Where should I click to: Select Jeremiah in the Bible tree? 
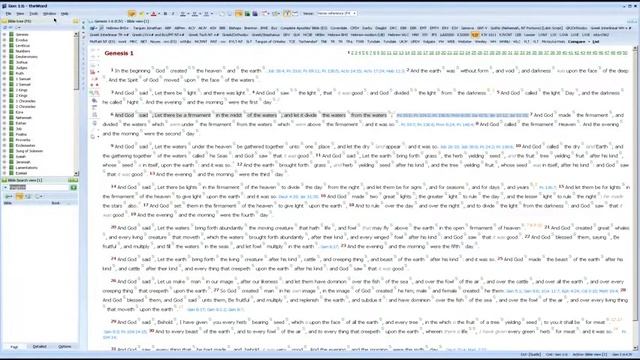23,162
